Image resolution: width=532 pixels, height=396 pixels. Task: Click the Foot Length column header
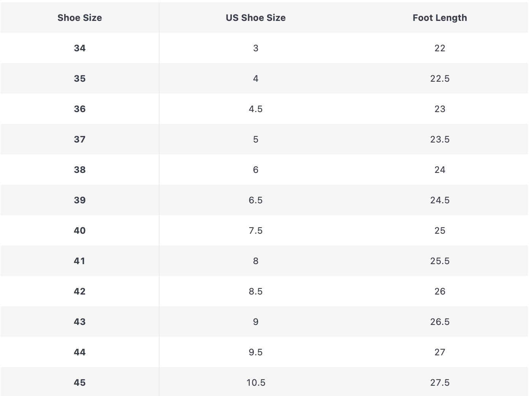(440, 18)
